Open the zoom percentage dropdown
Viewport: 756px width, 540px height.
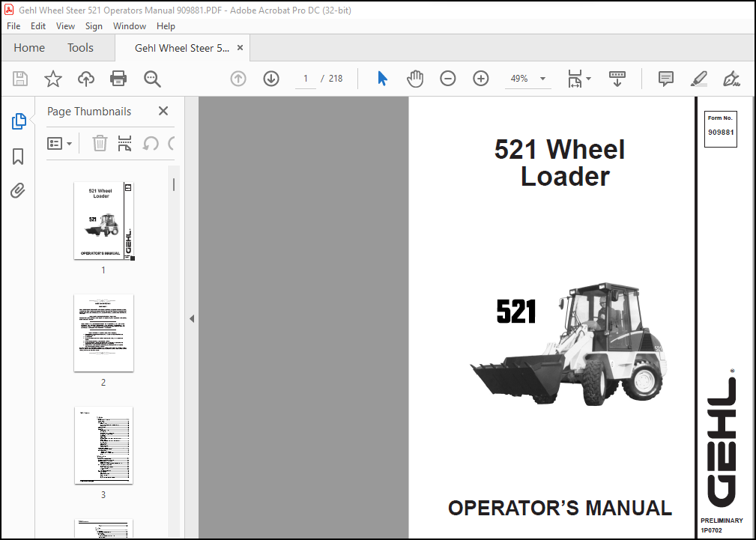[542, 79]
